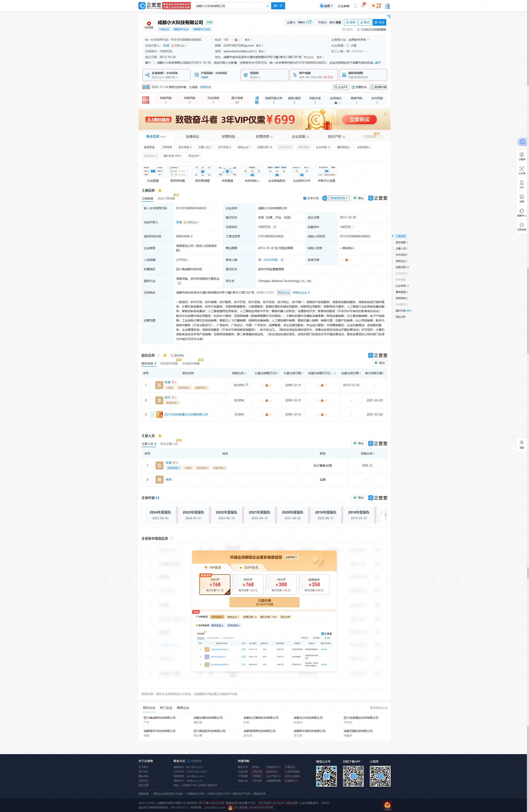Show more annual reports with right chevron
The width and height of the screenshot is (529, 812).
point(386,515)
